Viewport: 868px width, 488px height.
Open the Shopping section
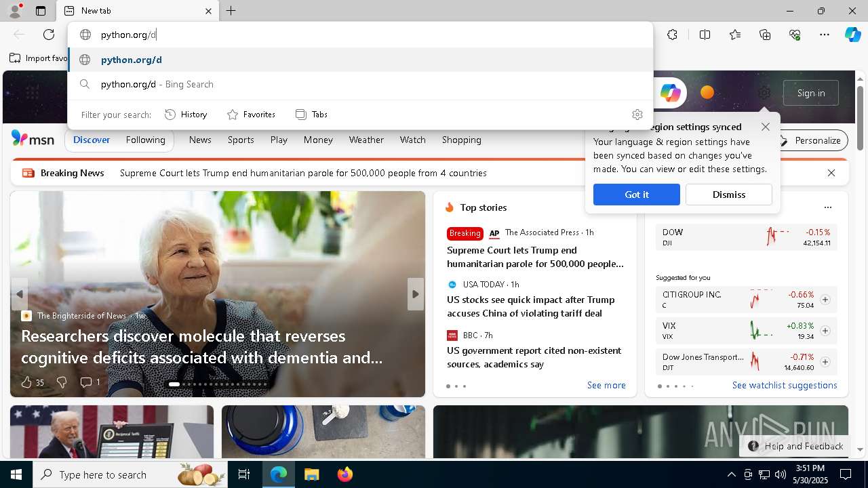tap(461, 140)
